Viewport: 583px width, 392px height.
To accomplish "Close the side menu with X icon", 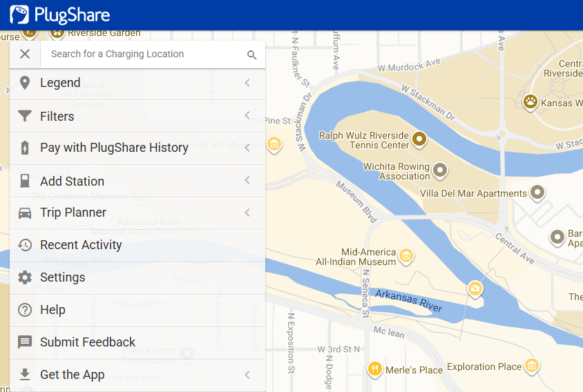I will pyautogui.click(x=25, y=55).
